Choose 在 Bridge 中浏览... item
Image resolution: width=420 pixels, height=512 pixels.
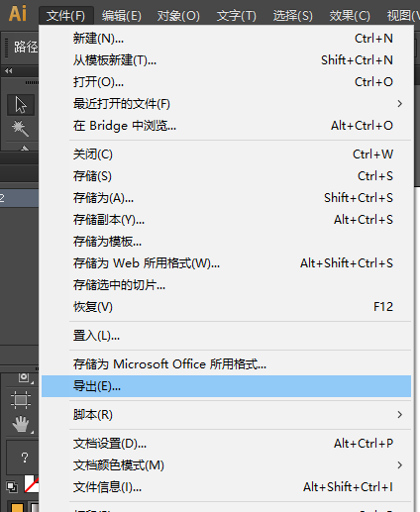226,126
